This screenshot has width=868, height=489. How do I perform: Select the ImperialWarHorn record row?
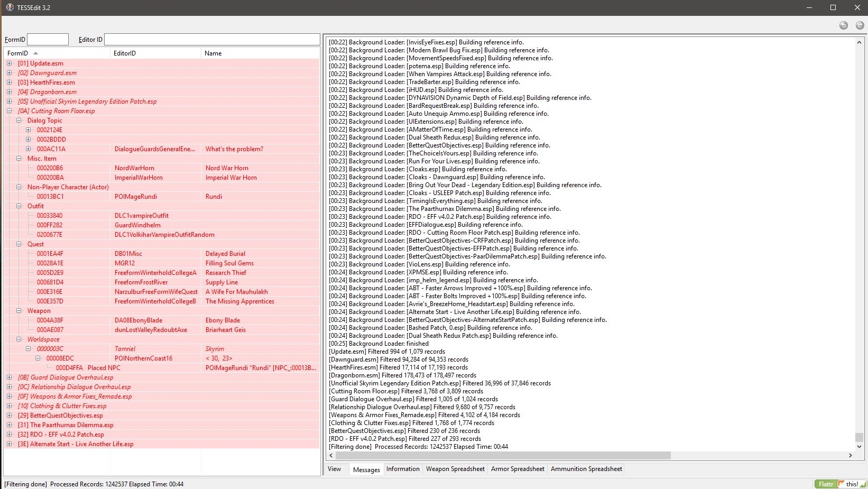click(x=161, y=178)
